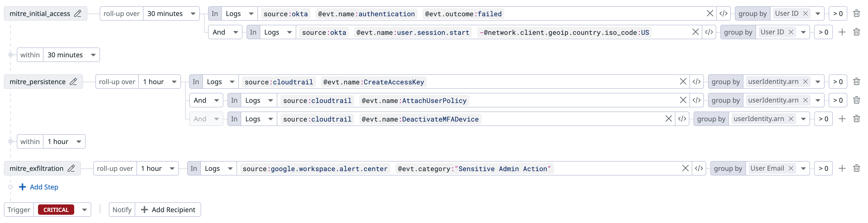The image size is (868, 223).
Task: Remove userIdentity.arn tag from CreateAccessKey row
Action: 805,82
